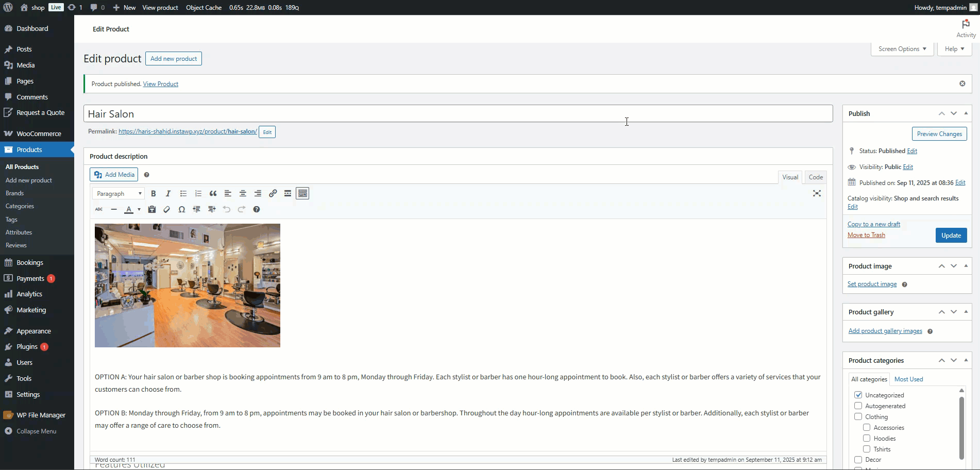Insert a blockquote in the description
This screenshot has height=470, width=980.
click(213, 193)
